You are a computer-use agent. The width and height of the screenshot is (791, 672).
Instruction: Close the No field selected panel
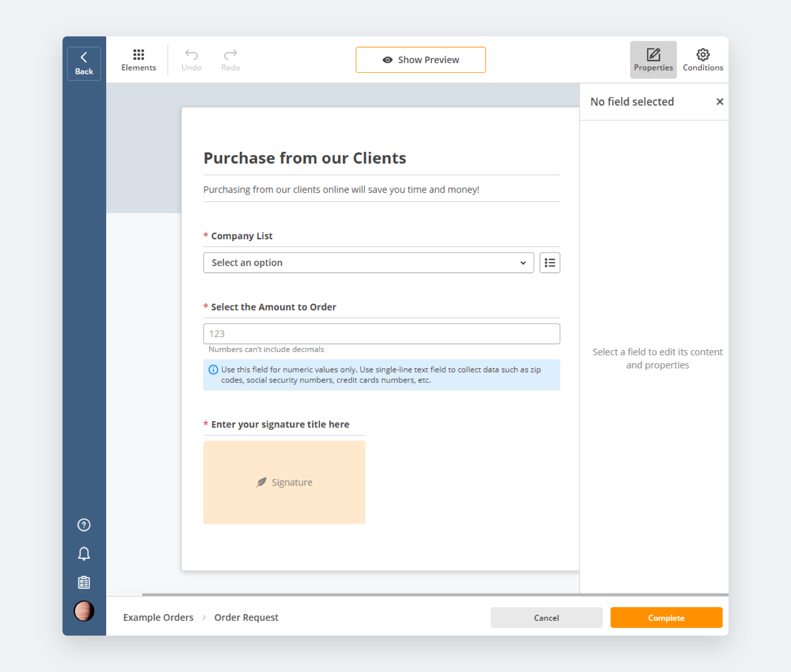coord(720,102)
